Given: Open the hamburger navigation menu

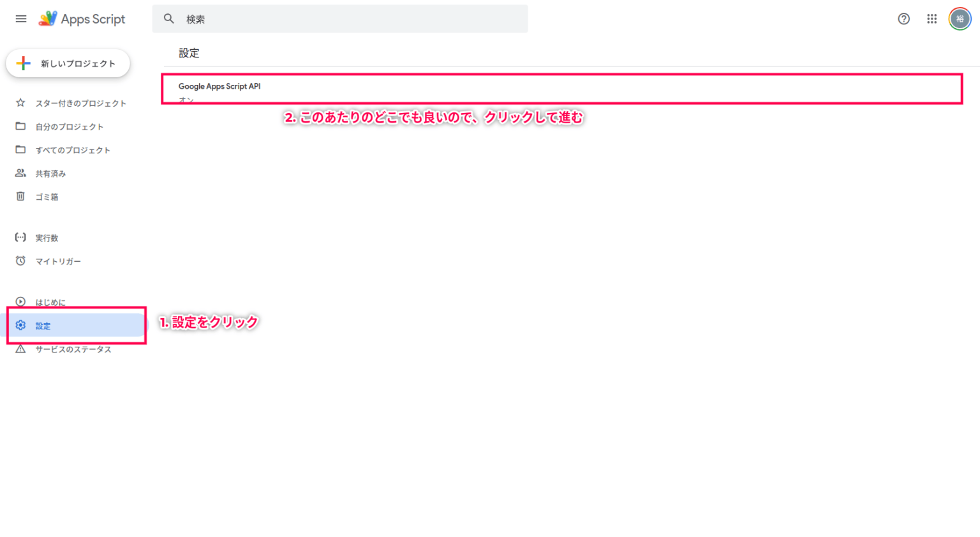Looking at the screenshot, I should click(20, 19).
